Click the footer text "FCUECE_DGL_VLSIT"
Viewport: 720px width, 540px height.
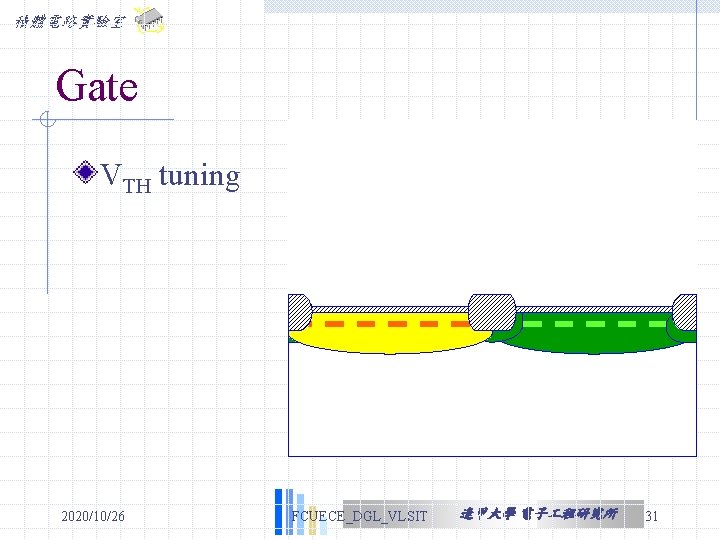pyautogui.click(x=359, y=516)
